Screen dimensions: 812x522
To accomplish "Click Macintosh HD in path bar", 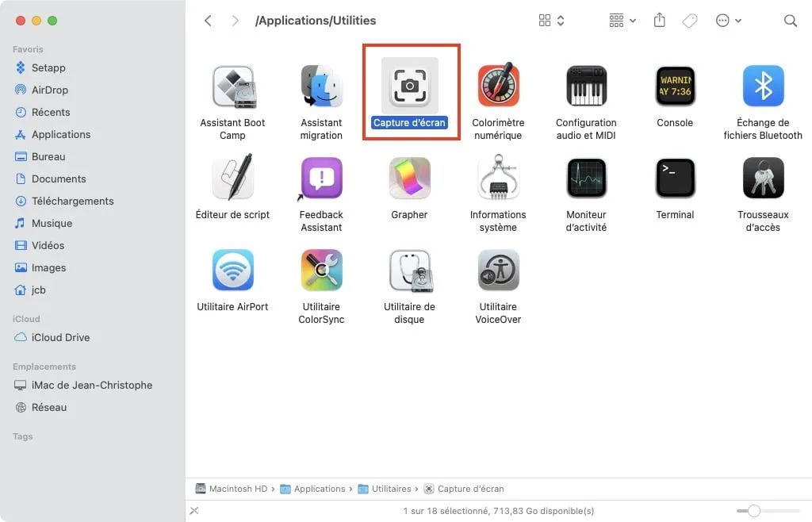I will (232, 489).
